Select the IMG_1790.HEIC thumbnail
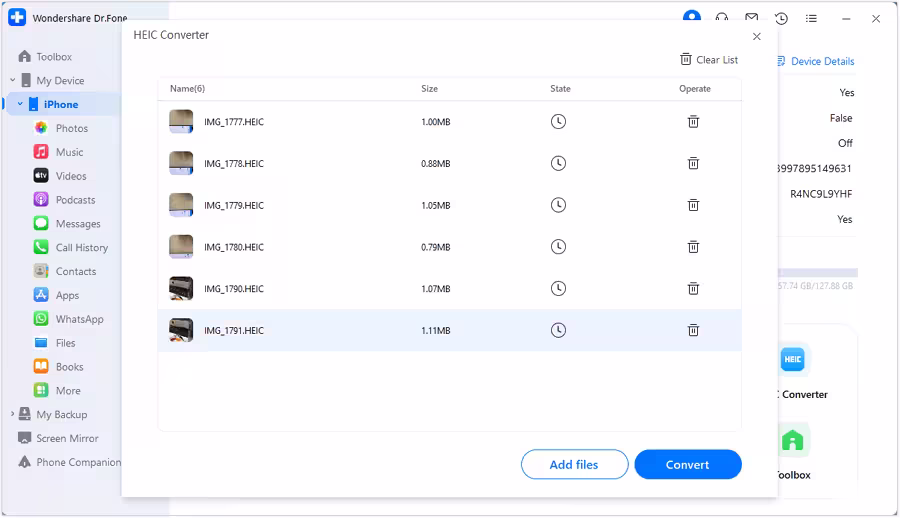This screenshot has height=518, width=900. [x=181, y=289]
